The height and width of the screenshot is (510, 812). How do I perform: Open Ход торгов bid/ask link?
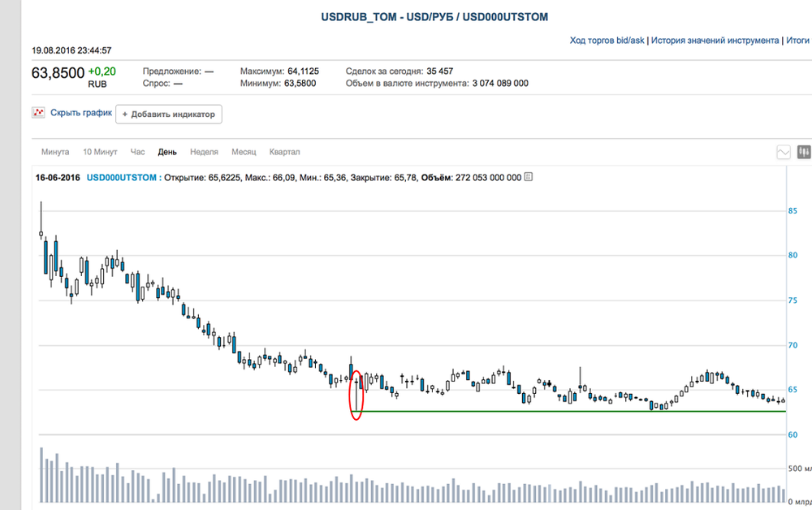coord(607,41)
